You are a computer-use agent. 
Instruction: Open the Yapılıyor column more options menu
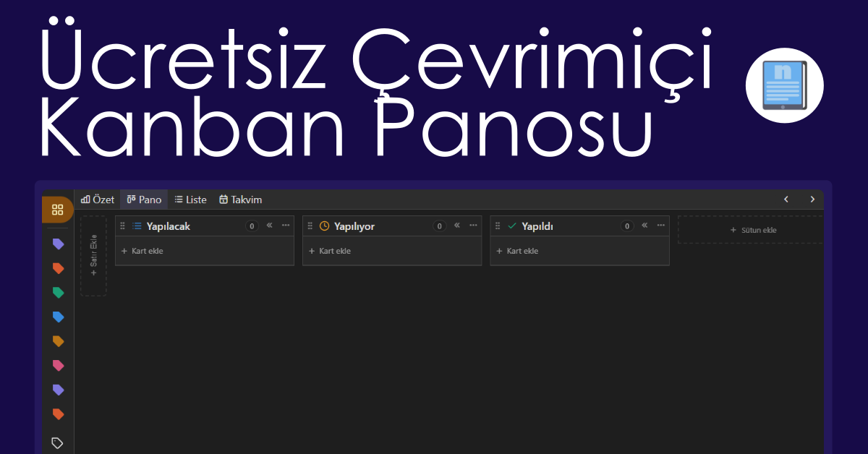click(x=473, y=226)
